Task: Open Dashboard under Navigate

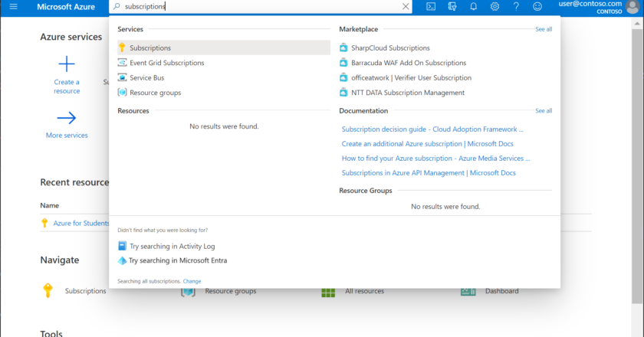Action: click(501, 291)
